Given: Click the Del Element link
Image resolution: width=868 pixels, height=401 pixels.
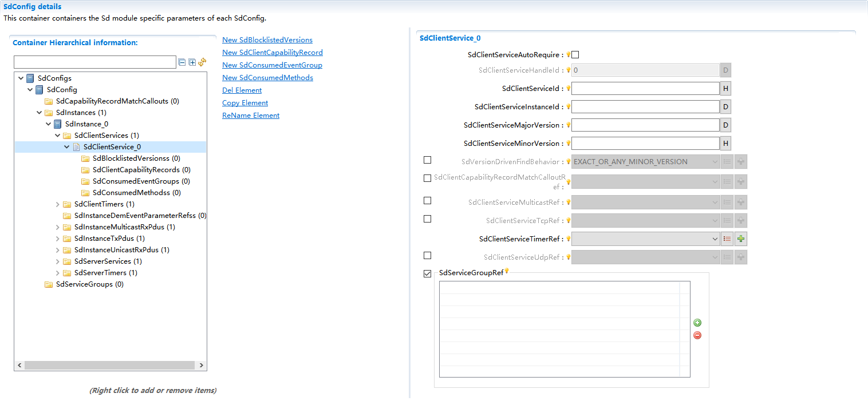Looking at the screenshot, I should pyautogui.click(x=242, y=90).
